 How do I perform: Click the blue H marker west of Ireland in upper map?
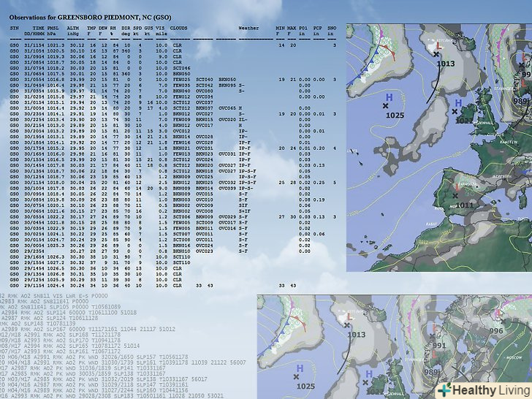click(458, 103)
